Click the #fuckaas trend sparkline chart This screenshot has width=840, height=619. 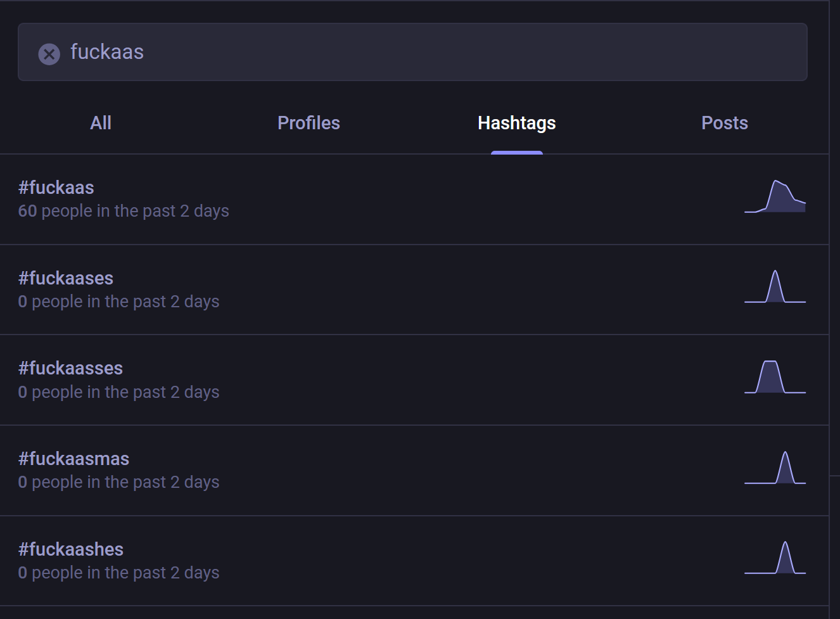775,197
